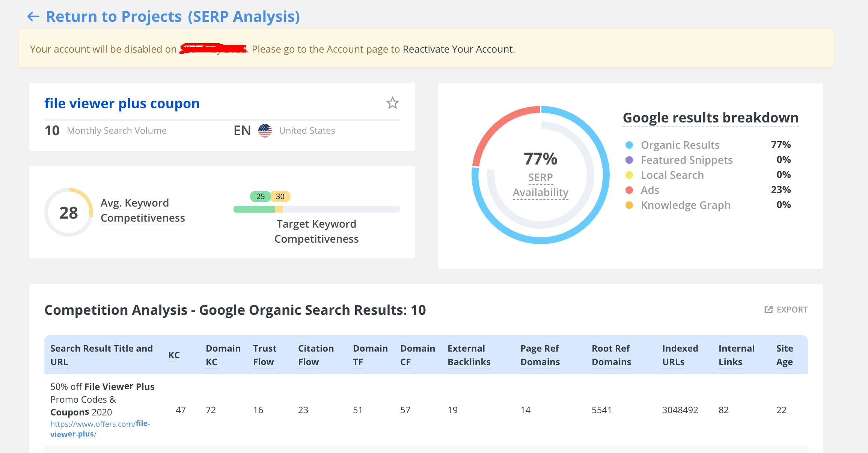Click the Root Ref Domains column header

point(611,355)
